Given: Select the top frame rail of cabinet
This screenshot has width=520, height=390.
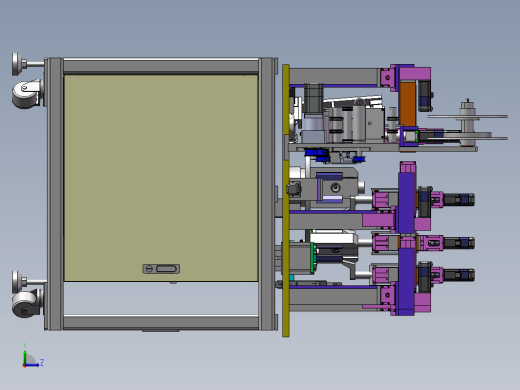Looking at the screenshot, I should [x=161, y=67].
